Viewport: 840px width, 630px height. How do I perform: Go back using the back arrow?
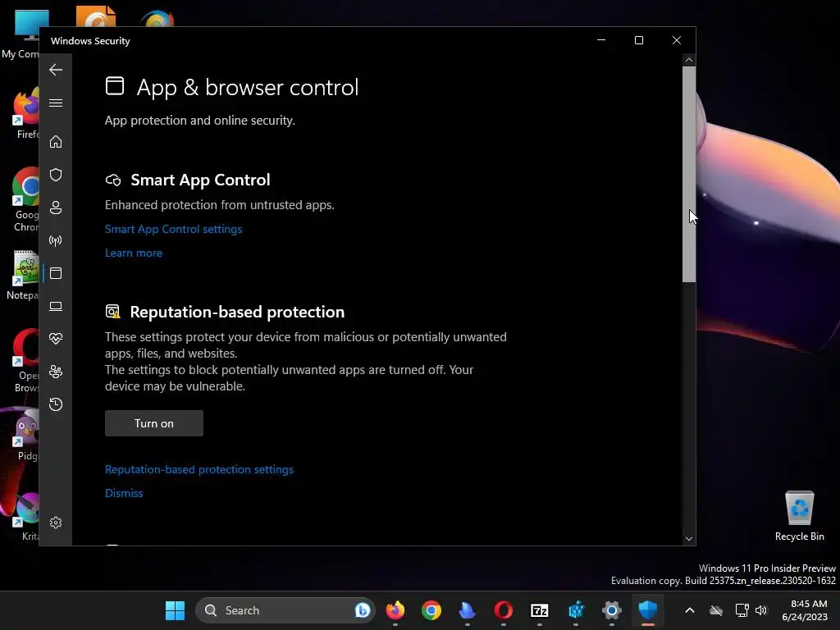pos(56,70)
